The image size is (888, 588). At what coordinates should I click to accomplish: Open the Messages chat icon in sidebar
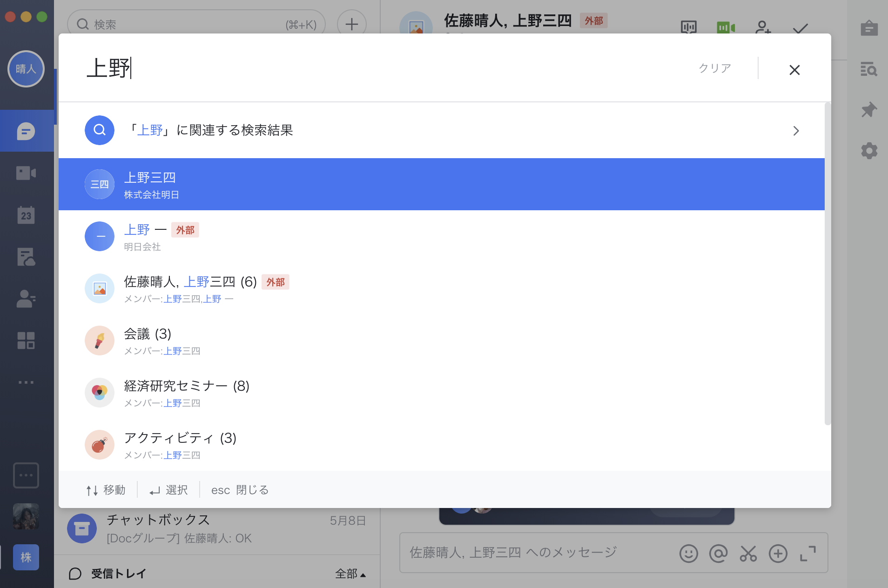point(26,131)
